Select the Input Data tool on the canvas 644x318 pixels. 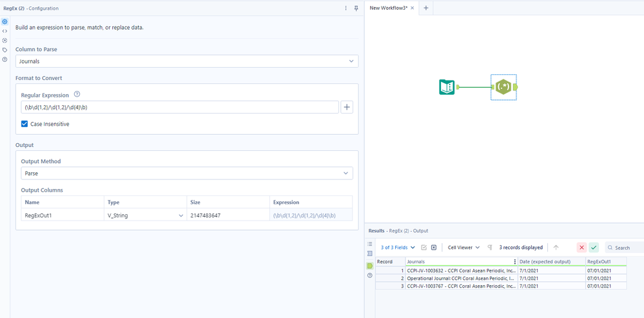[447, 87]
